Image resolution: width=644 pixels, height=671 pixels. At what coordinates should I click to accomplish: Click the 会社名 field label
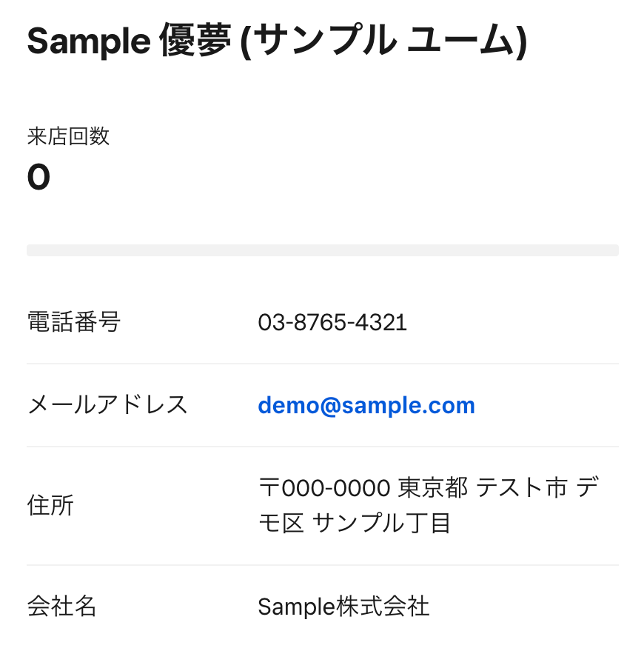pos(61,607)
